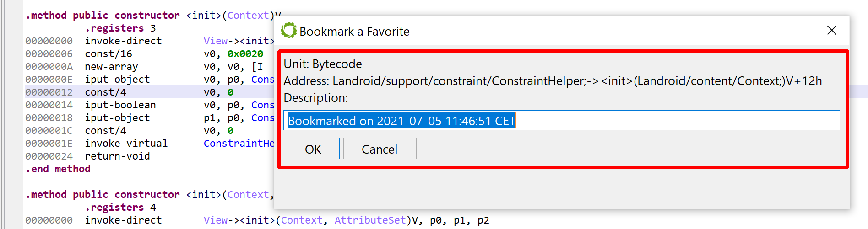The image size is (868, 229).
Task: Click the green JEB icon in dialog title
Action: tap(288, 31)
